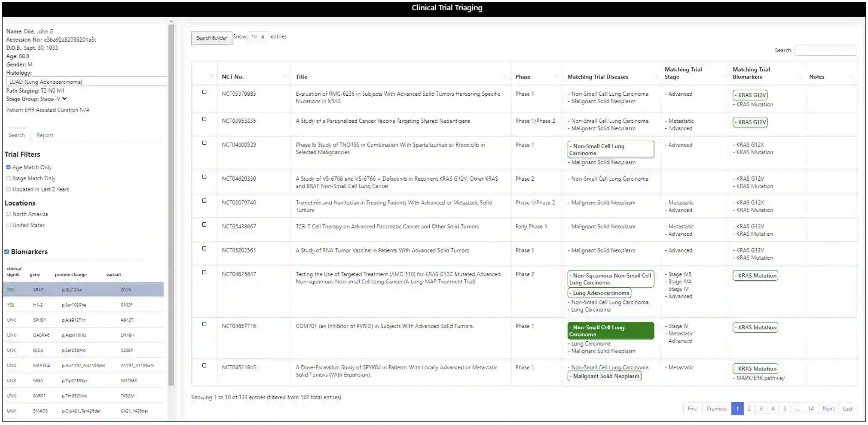Sort by Notes column arrow icon
Viewport: 868px width, 425px height.
click(851, 76)
